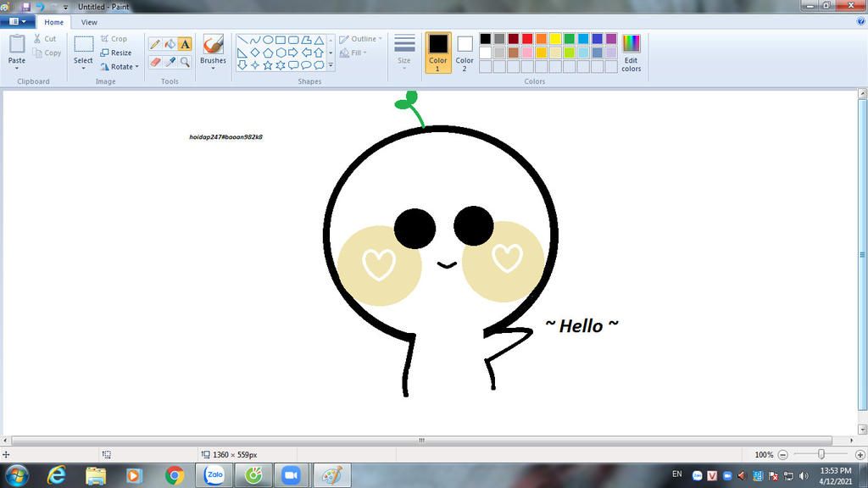Pick the Rounded rectangular callout shape
This screenshot has height=488, width=868.
293,65
